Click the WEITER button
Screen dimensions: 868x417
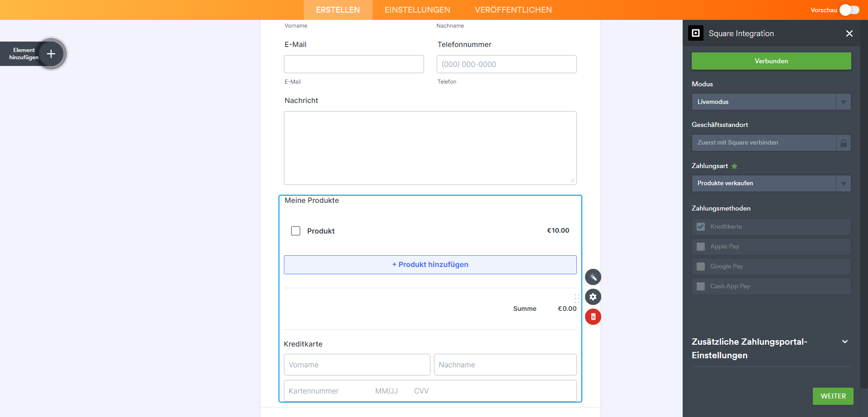833,396
